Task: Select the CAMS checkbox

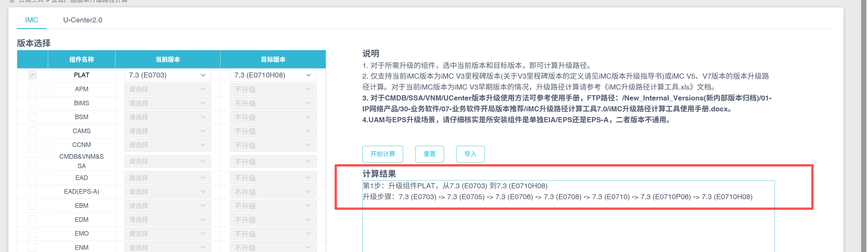Action: click(32, 131)
